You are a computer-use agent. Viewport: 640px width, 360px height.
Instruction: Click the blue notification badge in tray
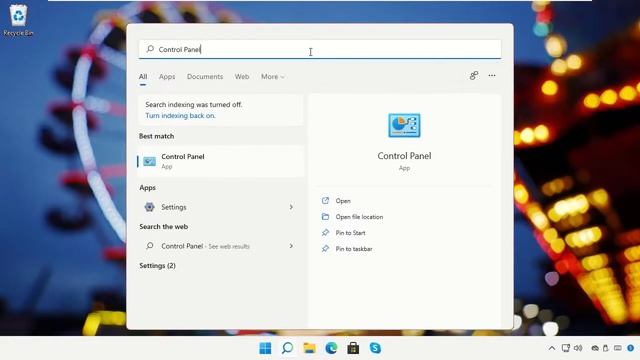click(631, 348)
